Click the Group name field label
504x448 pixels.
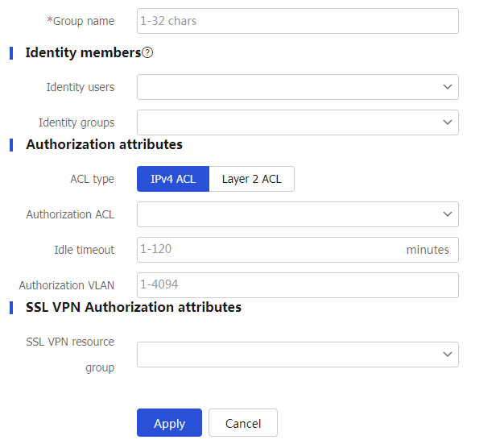point(83,21)
